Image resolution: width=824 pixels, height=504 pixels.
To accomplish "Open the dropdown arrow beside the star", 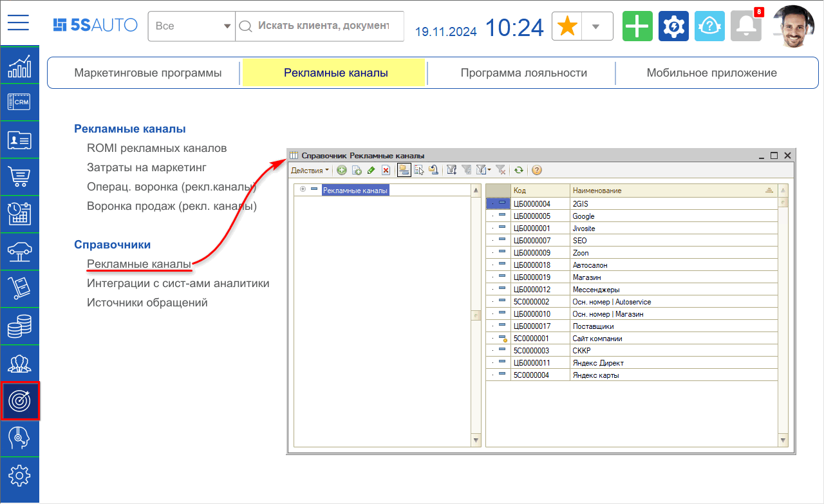I will coord(596,26).
